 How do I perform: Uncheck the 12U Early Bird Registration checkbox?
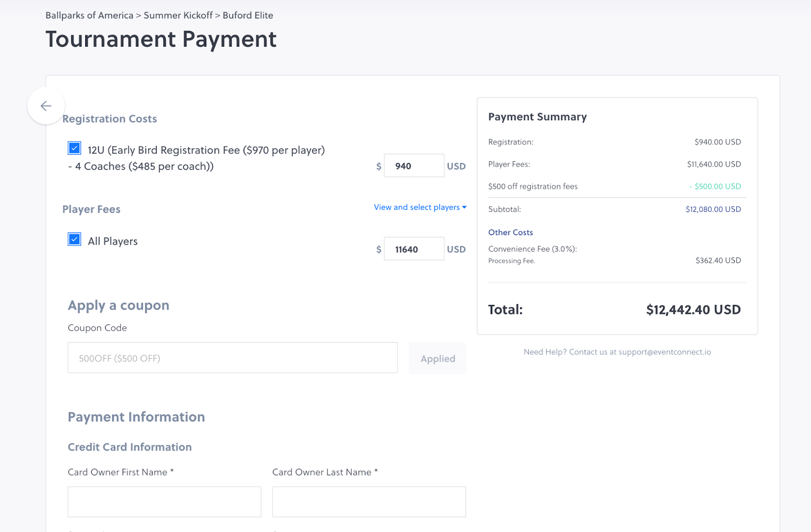pyautogui.click(x=75, y=148)
